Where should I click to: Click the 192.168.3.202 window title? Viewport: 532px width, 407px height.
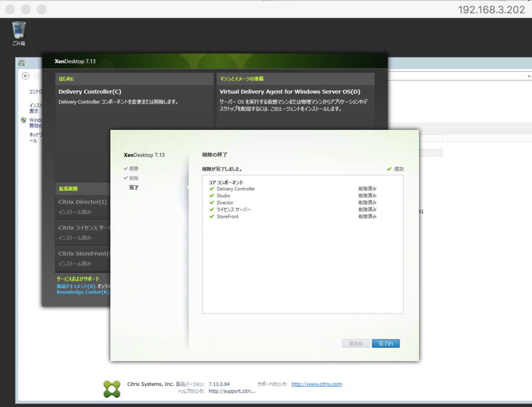click(x=491, y=9)
